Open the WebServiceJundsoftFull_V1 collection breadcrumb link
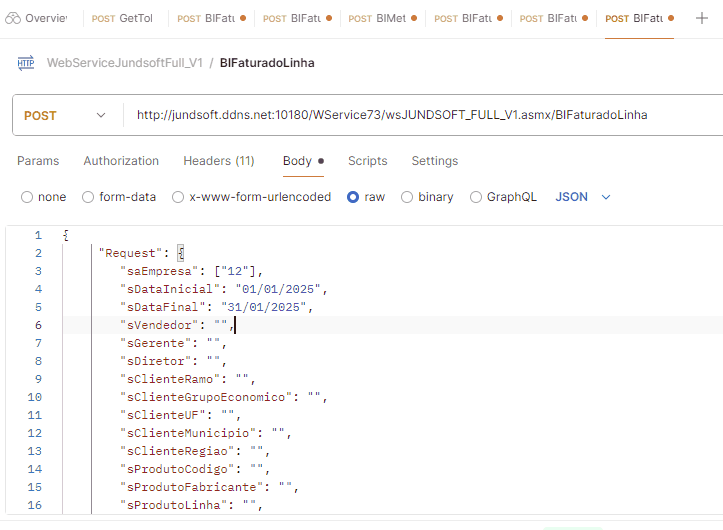 [124, 63]
